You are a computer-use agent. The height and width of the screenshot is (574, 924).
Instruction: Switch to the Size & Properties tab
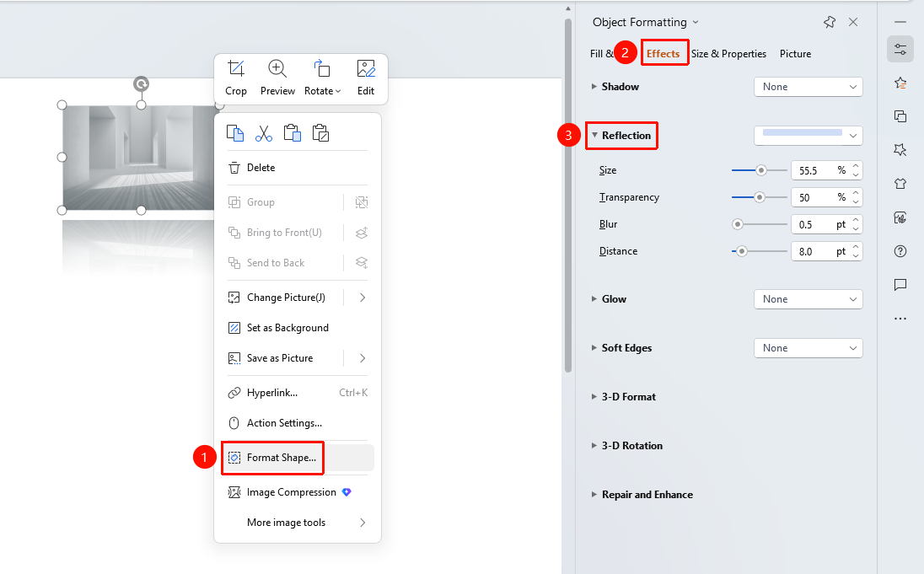pos(729,54)
